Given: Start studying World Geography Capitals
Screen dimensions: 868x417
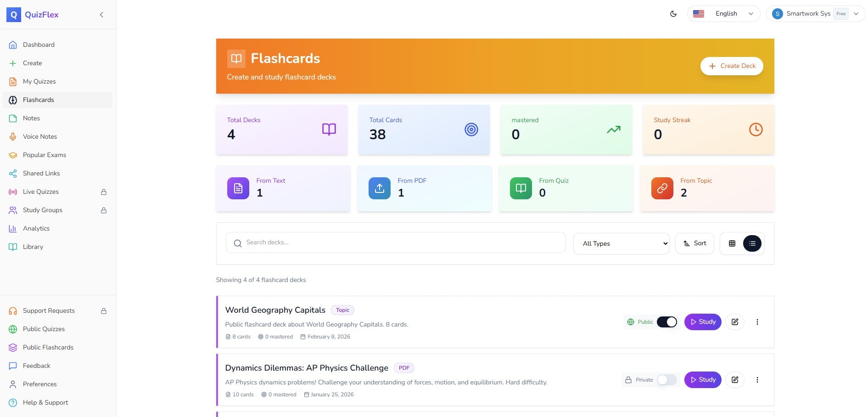Looking at the screenshot, I should pos(703,321).
